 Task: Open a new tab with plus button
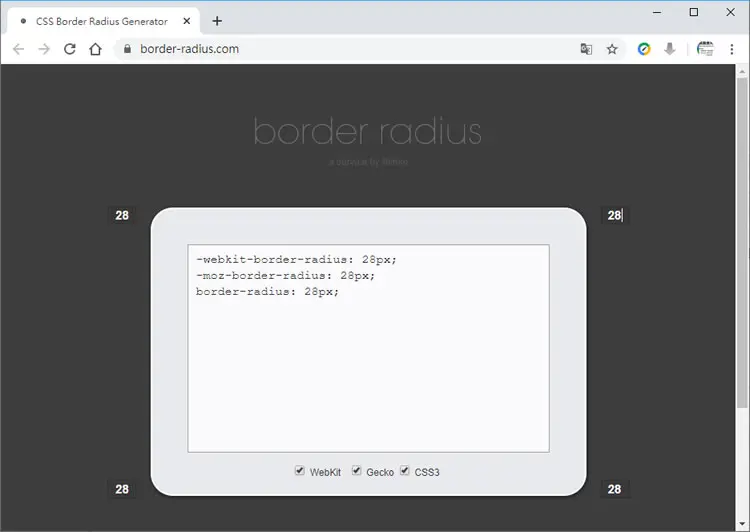(x=217, y=21)
